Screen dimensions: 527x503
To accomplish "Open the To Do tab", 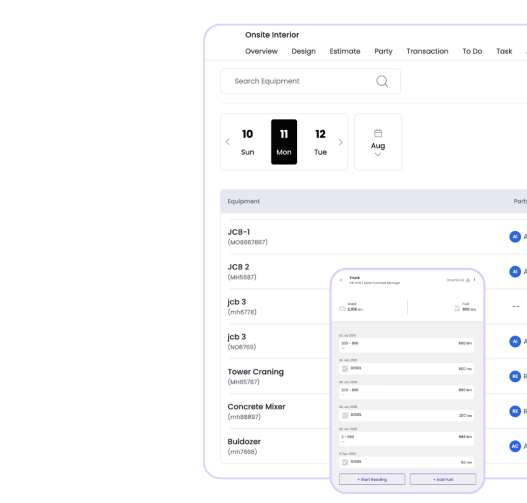I will tap(472, 51).
